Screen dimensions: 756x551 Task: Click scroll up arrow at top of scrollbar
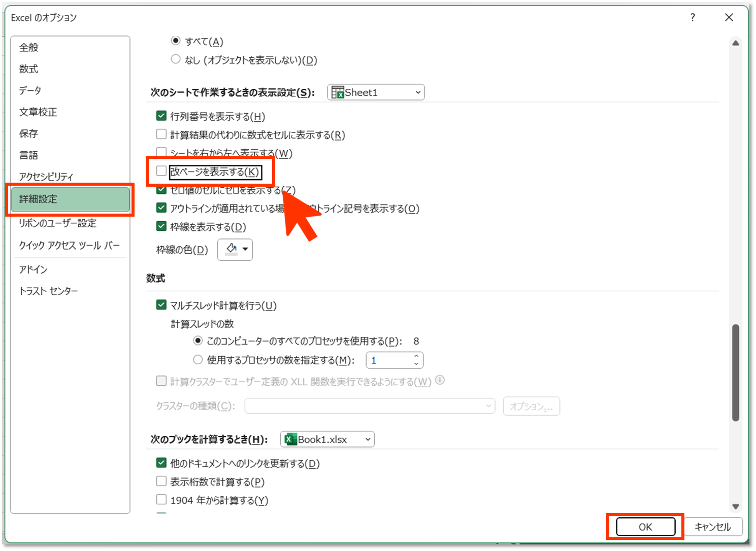pos(735,44)
